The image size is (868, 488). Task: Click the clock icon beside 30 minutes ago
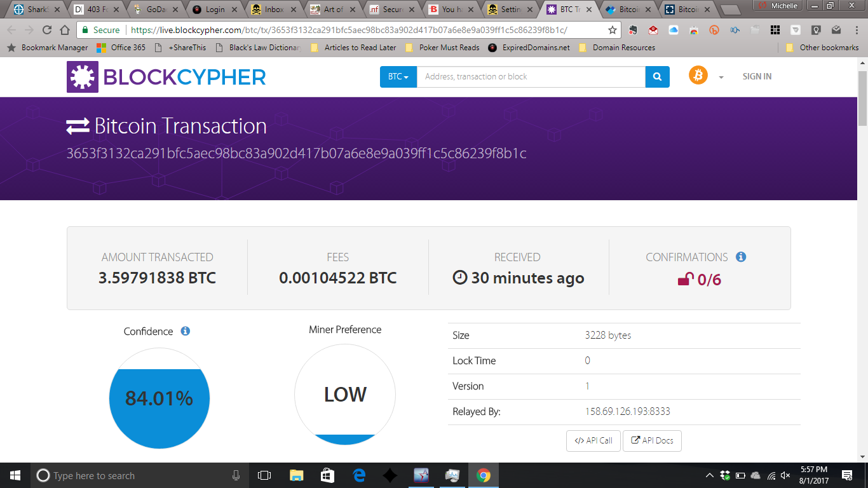(x=459, y=278)
